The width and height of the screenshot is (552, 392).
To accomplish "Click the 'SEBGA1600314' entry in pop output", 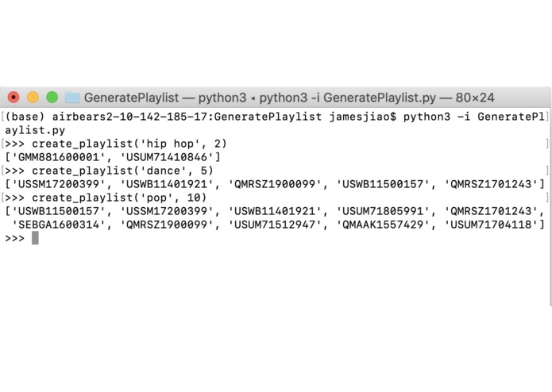I will (x=59, y=225).
